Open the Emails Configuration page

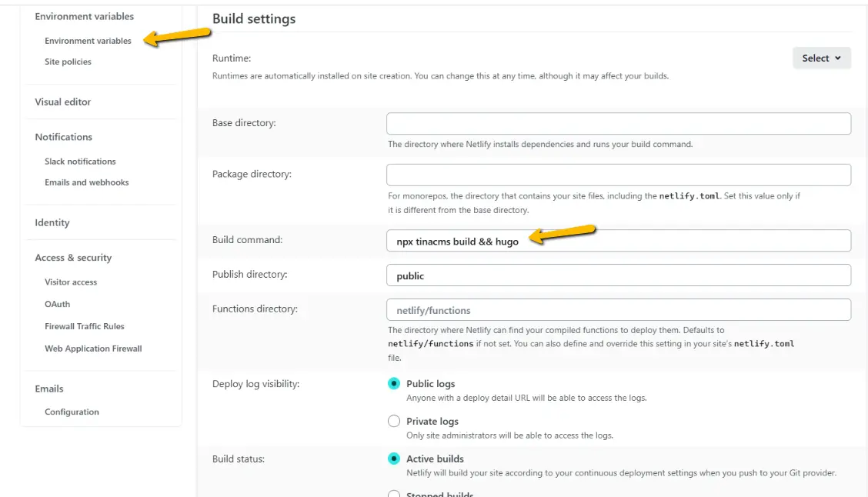[x=71, y=412]
